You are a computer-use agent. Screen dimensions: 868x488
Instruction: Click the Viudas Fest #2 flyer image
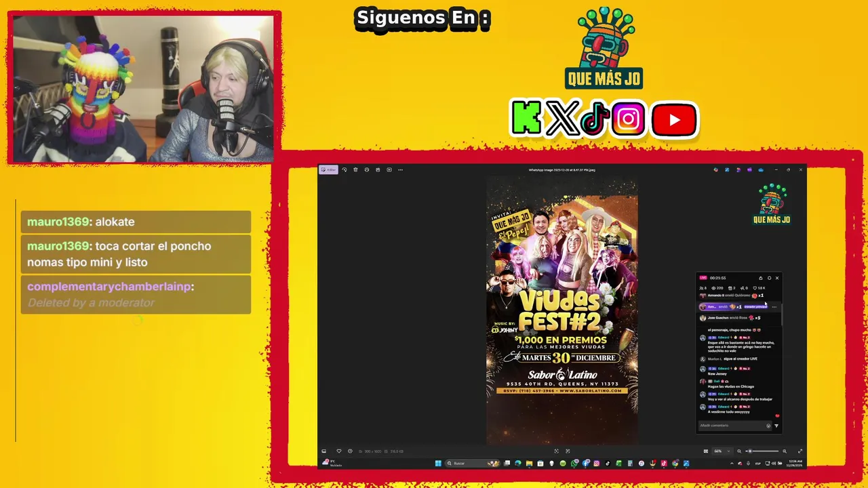click(x=562, y=311)
